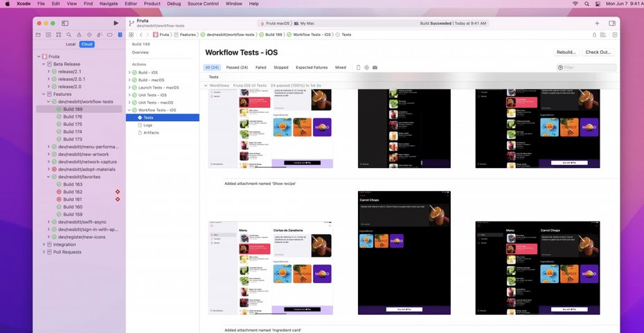Image resolution: width=644 pixels, height=333 pixels.
Task: Open Spotlight search in the menu bar
Action: pyautogui.click(x=587, y=3)
